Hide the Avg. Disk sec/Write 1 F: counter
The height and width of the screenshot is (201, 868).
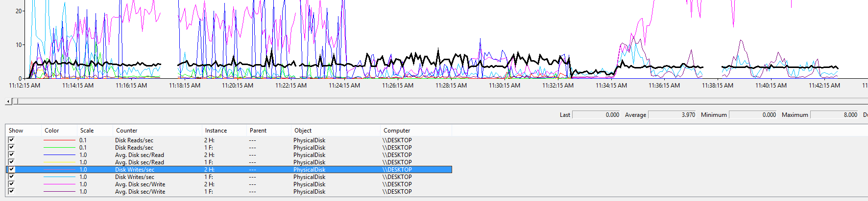[11, 192]
